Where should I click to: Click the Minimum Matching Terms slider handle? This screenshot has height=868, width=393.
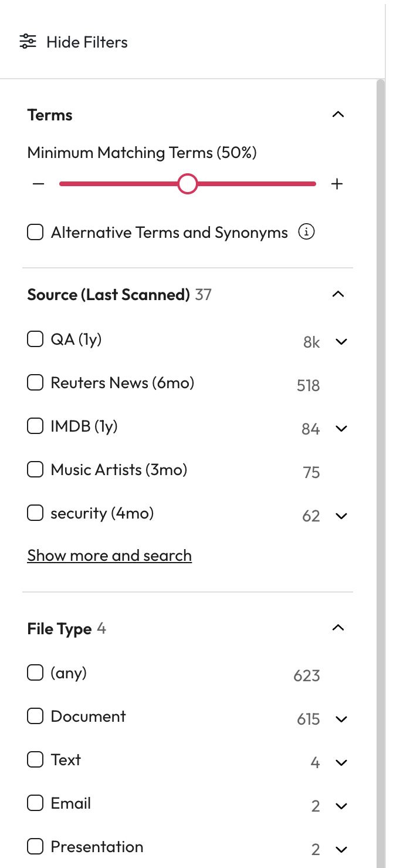pos(188,184)
